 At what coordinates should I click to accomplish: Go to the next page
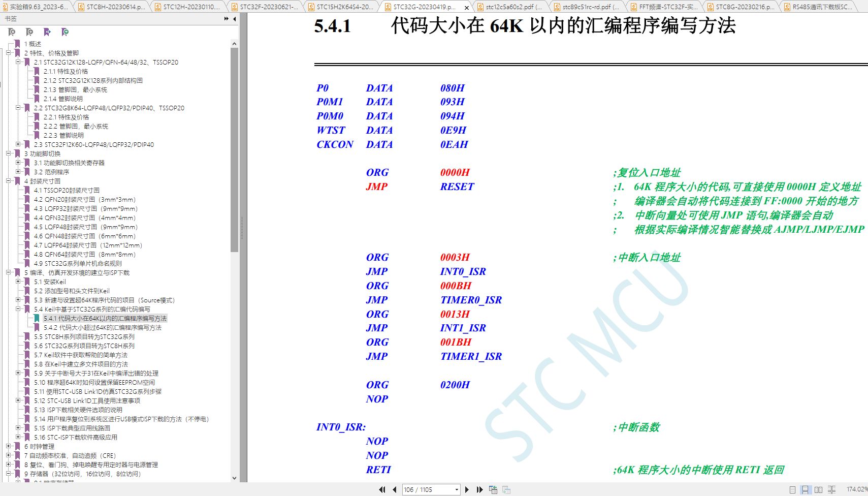pyautogui.click(x=467, y=489)
